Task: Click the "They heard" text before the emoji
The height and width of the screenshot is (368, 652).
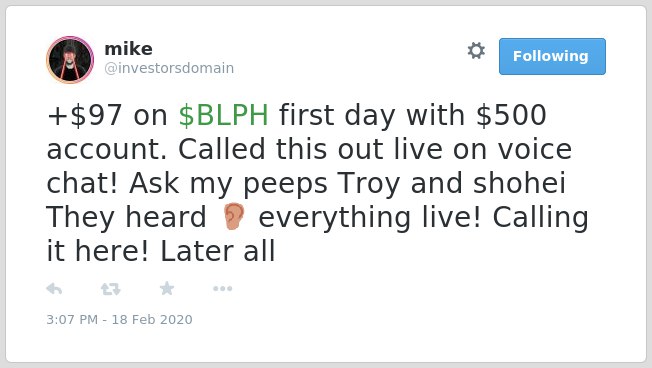Action: click(126, 217)
